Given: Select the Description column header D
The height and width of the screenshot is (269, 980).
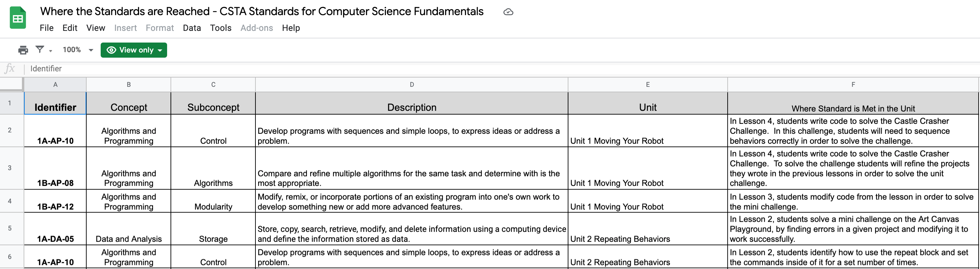Looking at the screenshot, I should tap(411, 84).
